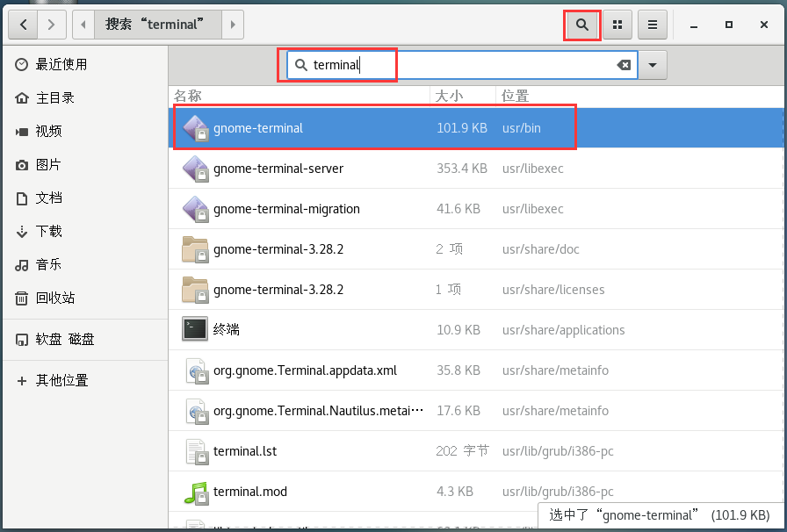Click the gnome-terminal-3.28.2 folder icon in usr/share/licenses
787x532 pixels.
click(x=195, y=290)
